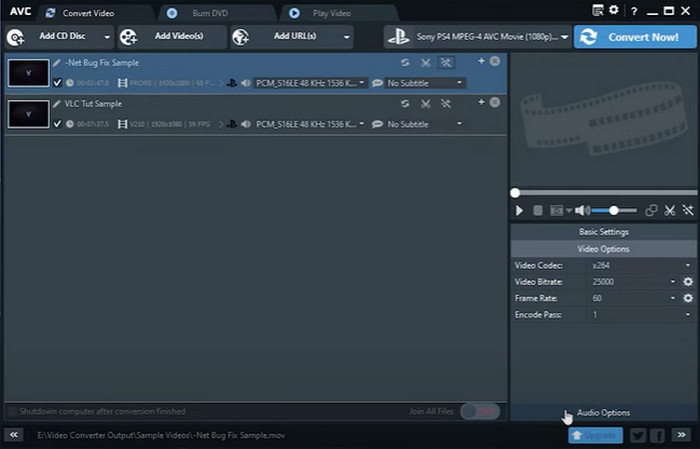The width and height of the screenshot is (700, 449).
Task: Open audio track dropdown for -Net Bug Fix Sample
Action: [x=310, y=83]
